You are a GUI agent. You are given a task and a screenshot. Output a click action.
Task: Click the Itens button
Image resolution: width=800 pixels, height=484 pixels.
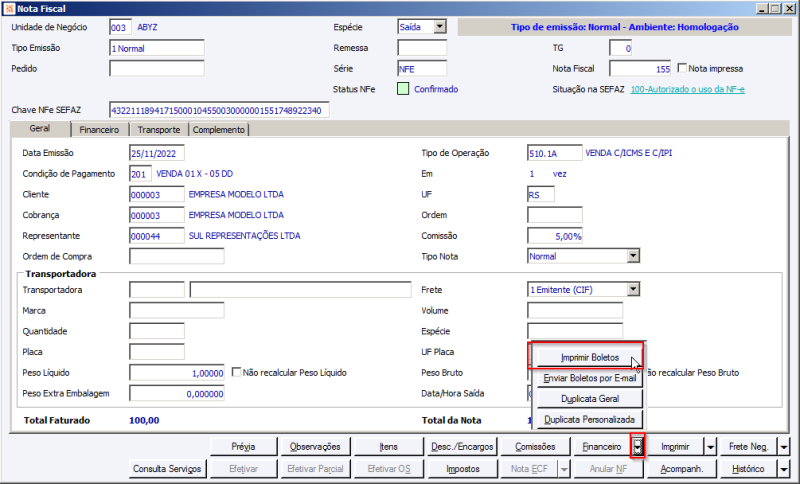[388, 447]
